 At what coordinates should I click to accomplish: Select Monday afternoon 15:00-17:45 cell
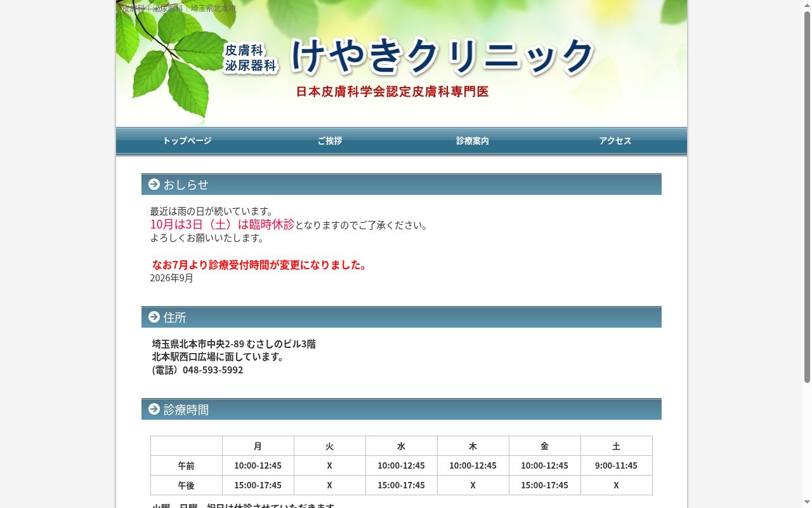[258, 485]
